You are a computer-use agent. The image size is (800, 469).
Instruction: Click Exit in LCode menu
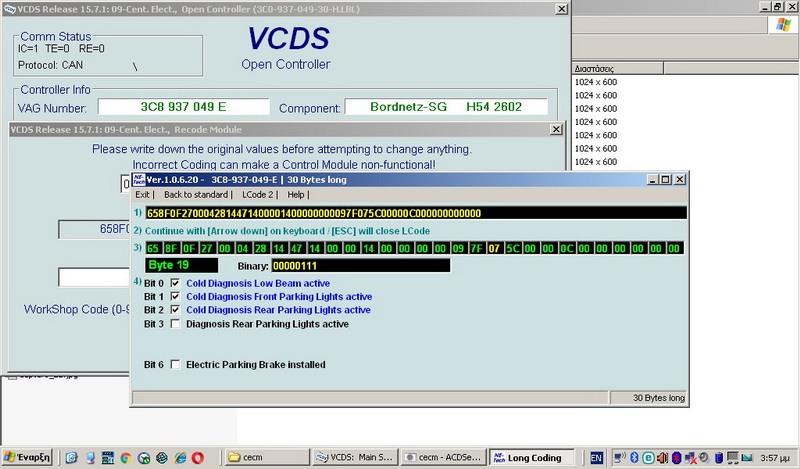[x=142, y=194]
